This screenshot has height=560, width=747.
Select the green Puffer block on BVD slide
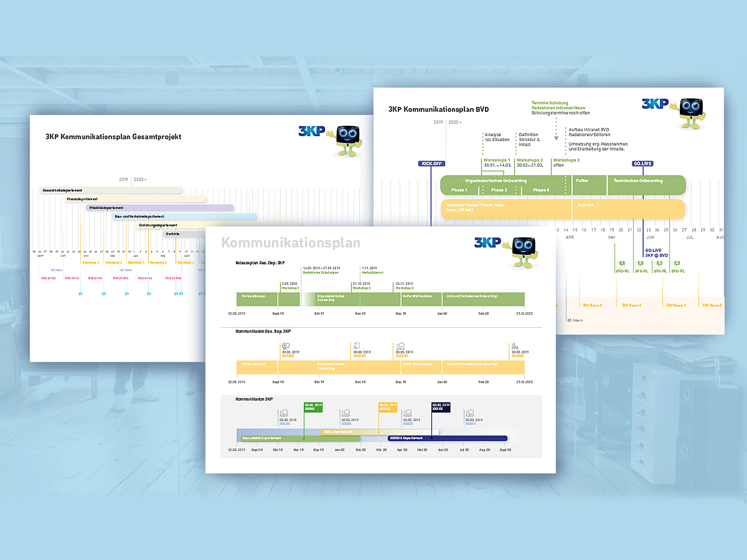(x=589, y=185)
